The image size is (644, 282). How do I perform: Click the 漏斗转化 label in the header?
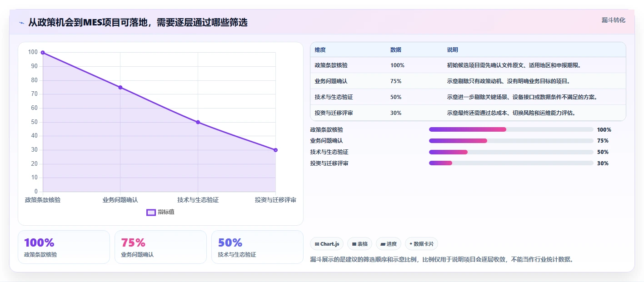click(613, 20)
